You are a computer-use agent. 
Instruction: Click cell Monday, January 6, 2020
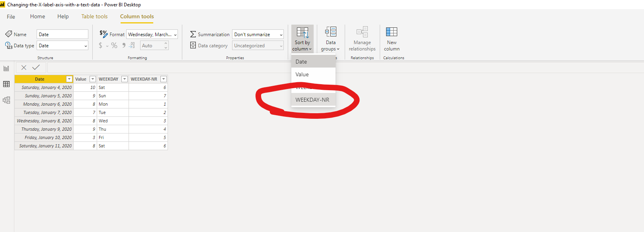[44, 104]
